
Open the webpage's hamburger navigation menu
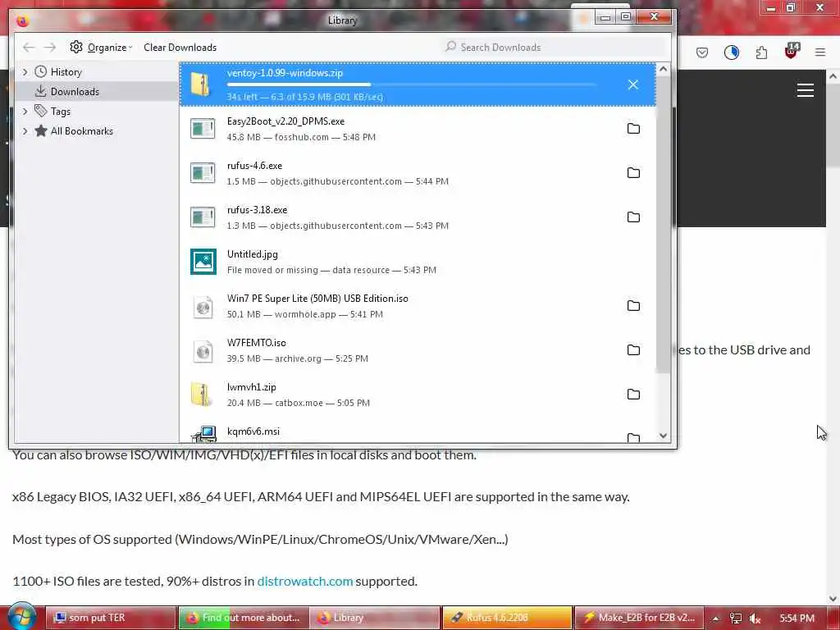tap(806, 90)
